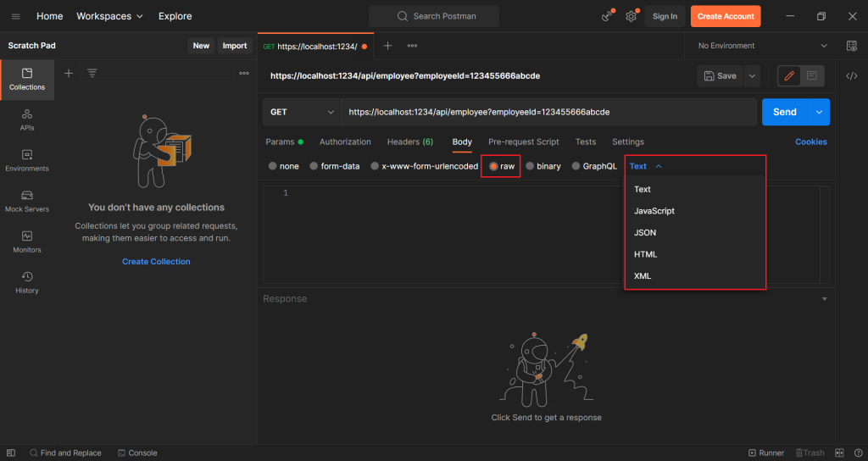Open the Cookies link
Image resolution: width=868 pixels, height=461 pixels.
click(811, 142)
